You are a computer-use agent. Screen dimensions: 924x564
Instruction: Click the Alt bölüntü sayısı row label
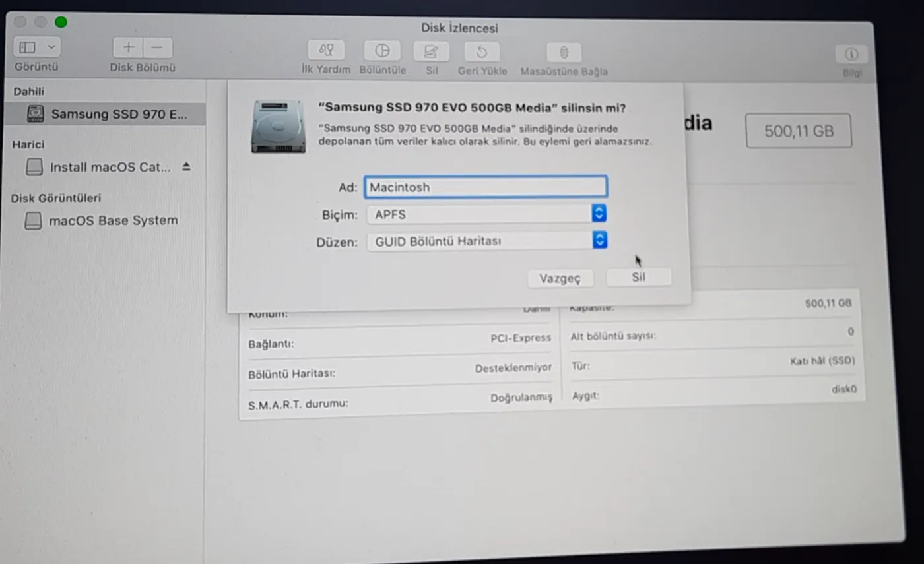point(613,336)
